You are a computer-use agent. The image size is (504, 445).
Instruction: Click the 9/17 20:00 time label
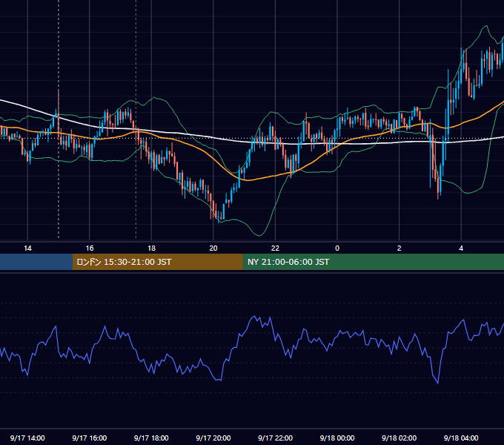tap(213, 438)
